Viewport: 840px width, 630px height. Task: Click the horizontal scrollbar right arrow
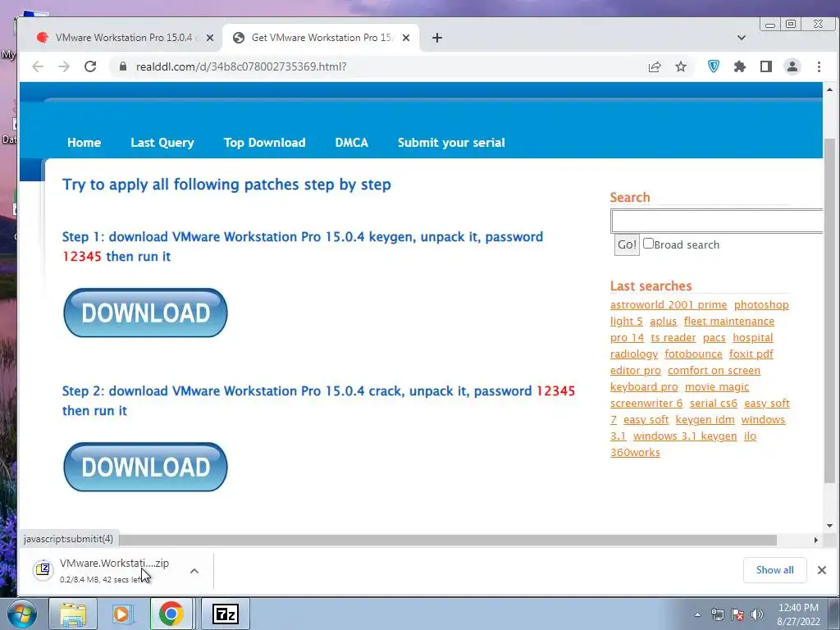[x=816, y=540]
